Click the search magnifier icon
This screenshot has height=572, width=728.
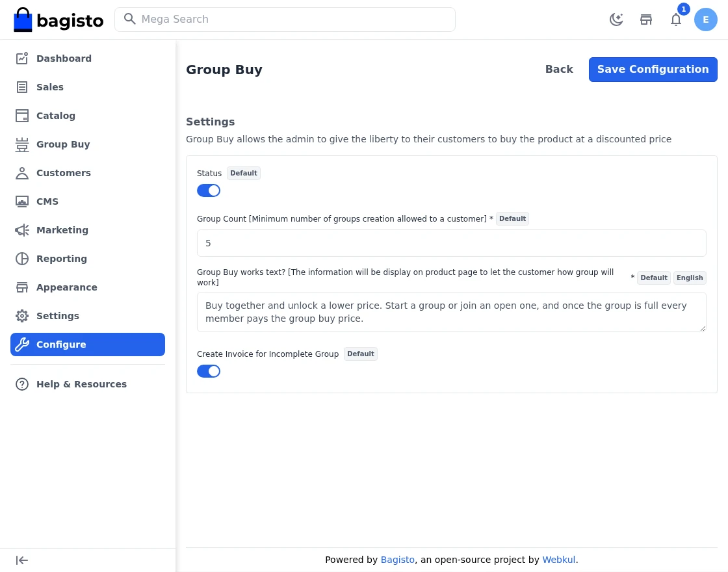(129, 19)
